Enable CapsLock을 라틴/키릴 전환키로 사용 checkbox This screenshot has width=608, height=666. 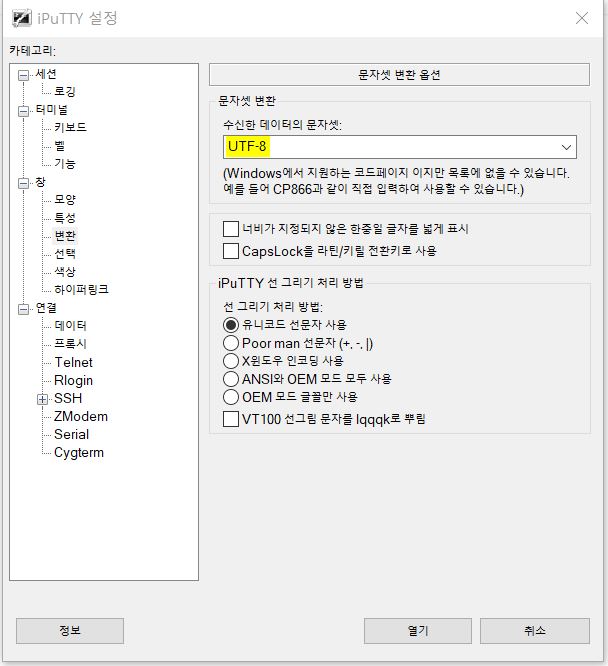(231, 251)
